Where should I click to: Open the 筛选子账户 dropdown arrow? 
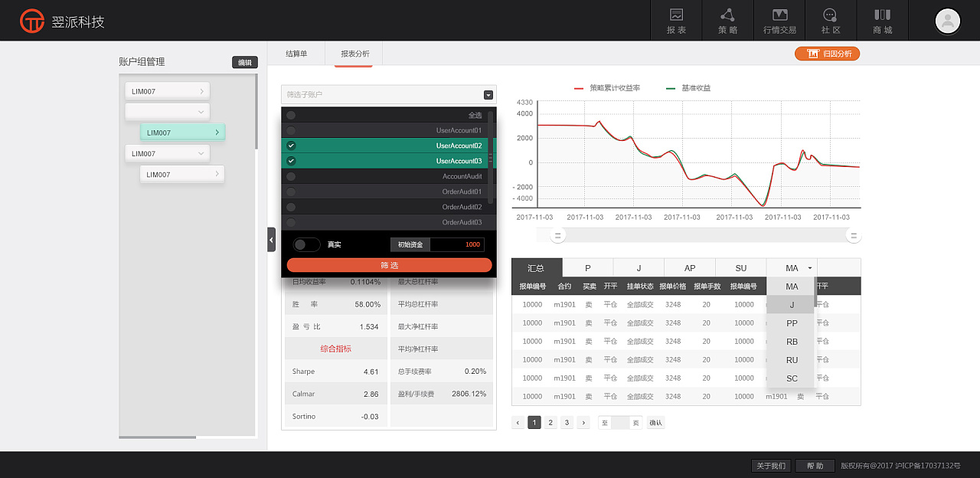(488, 95)
